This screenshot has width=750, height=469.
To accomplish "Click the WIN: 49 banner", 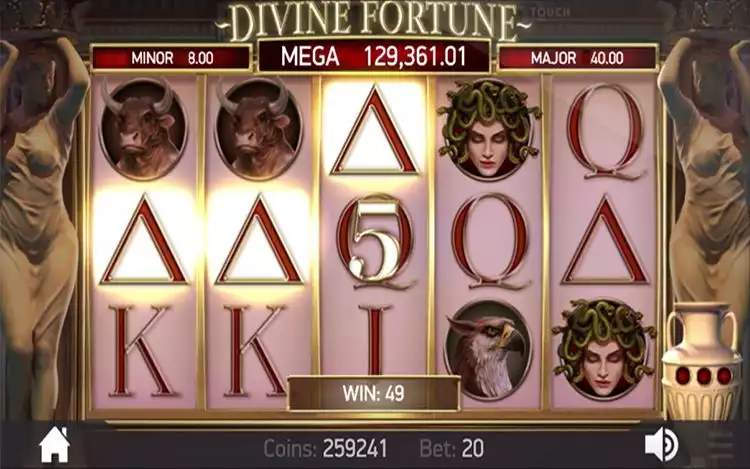I will (374, 393).
